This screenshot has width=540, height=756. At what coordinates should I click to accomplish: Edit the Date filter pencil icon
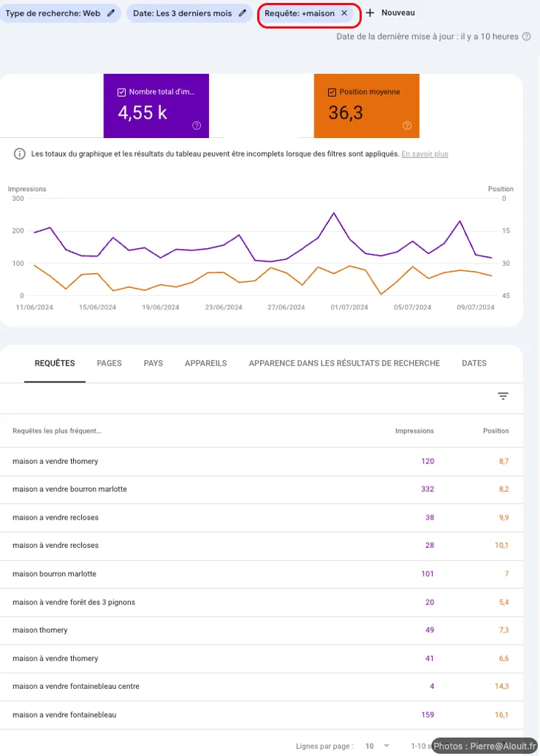(242, 13)
